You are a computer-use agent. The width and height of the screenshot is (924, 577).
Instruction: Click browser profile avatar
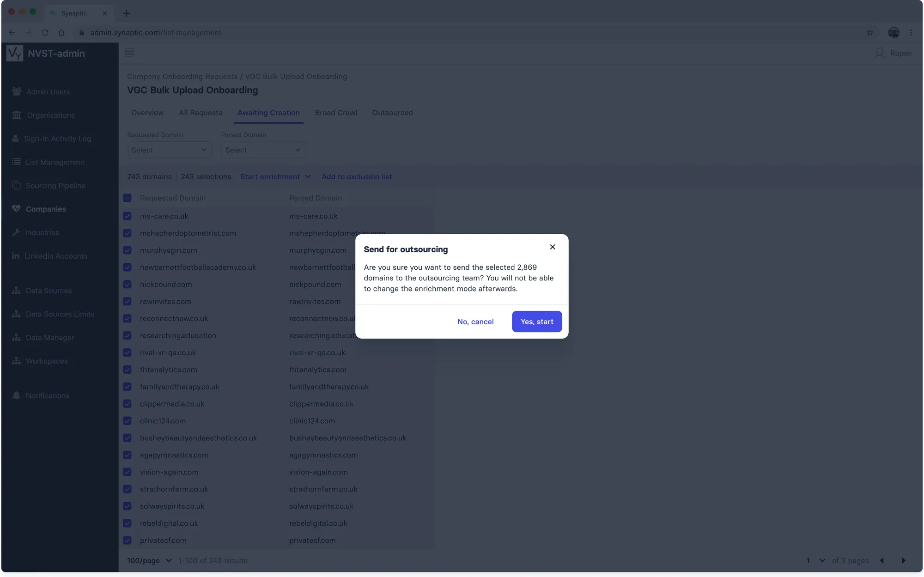coord(894,32)
